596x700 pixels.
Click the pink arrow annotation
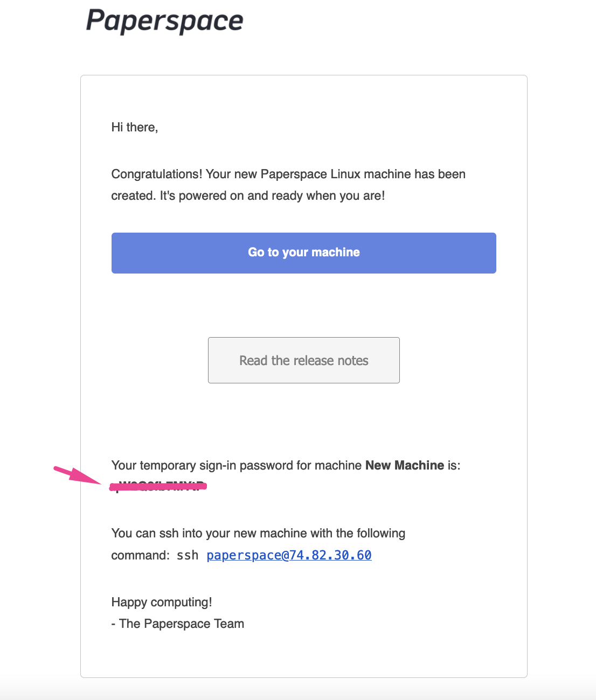[x=78, y=475]
